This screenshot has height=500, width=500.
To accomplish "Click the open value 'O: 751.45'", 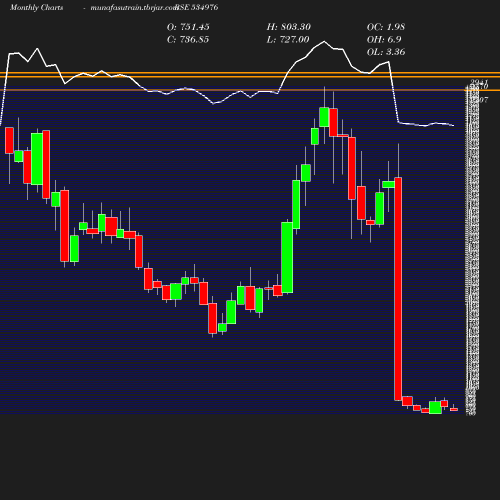I will coord(188,27).
